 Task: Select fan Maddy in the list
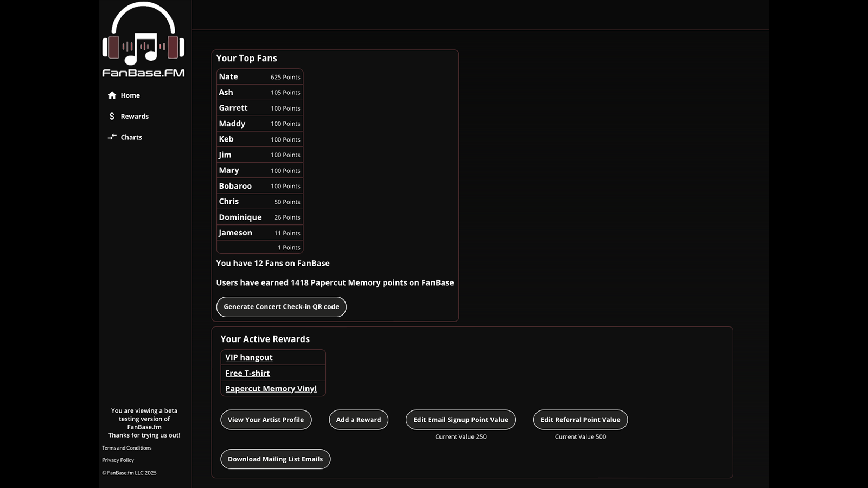(x=232, y=124)
